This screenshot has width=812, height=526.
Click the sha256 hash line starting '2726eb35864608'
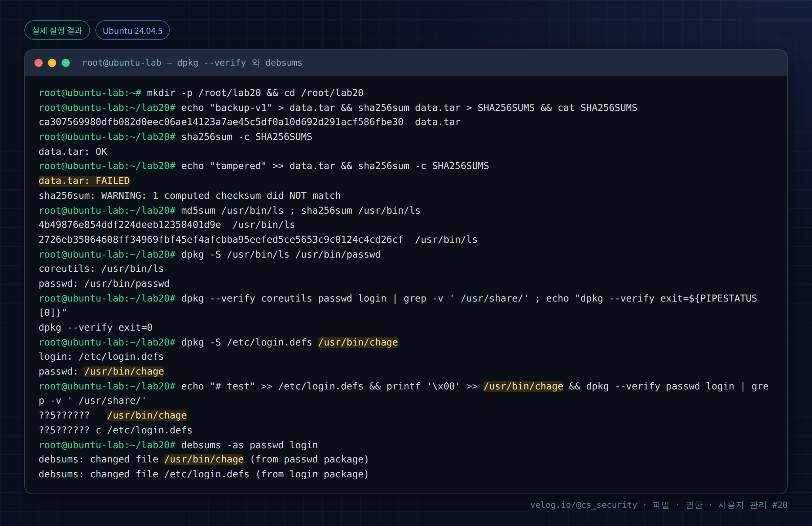pos(258,240)
